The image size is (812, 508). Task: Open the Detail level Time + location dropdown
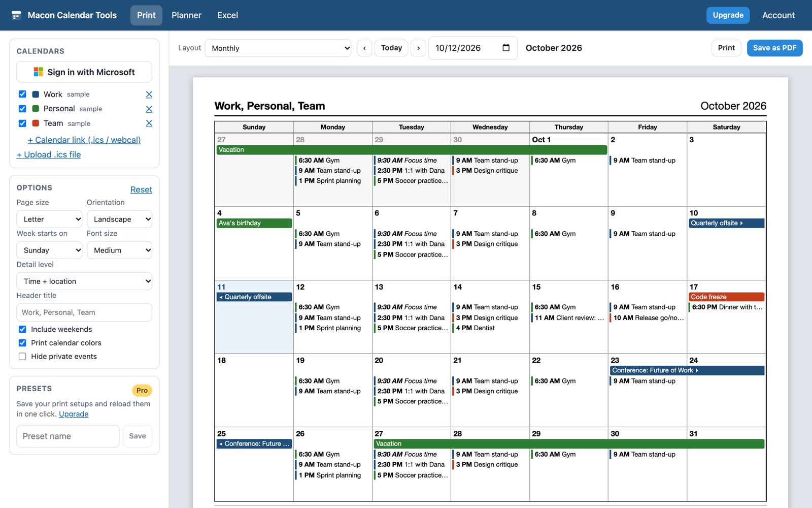(84, 281)
